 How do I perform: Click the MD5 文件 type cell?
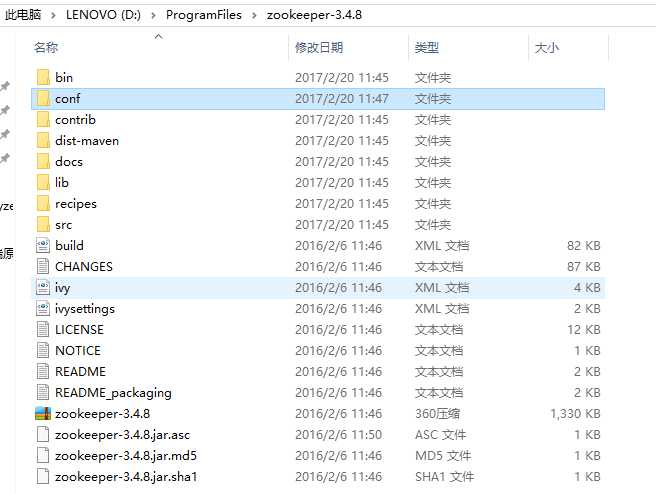point(443,456)
